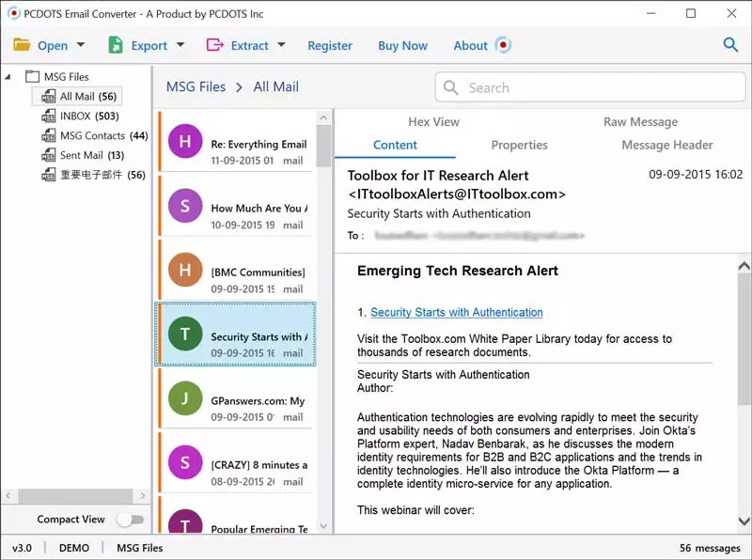Viewport: 752px width, 560px height.
Task: Click T avatar of Popular Emerging Te
Action: click(185, 521)
